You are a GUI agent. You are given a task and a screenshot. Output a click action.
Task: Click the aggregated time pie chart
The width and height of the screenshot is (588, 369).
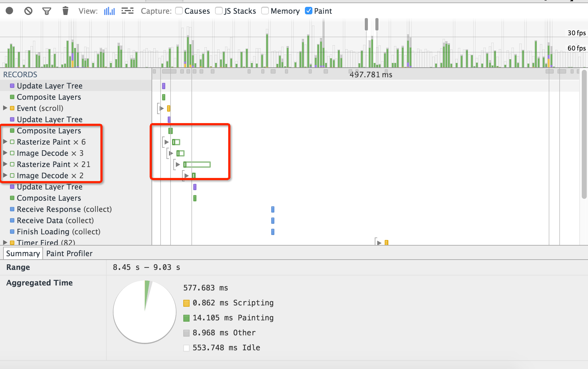click(145, 312)
